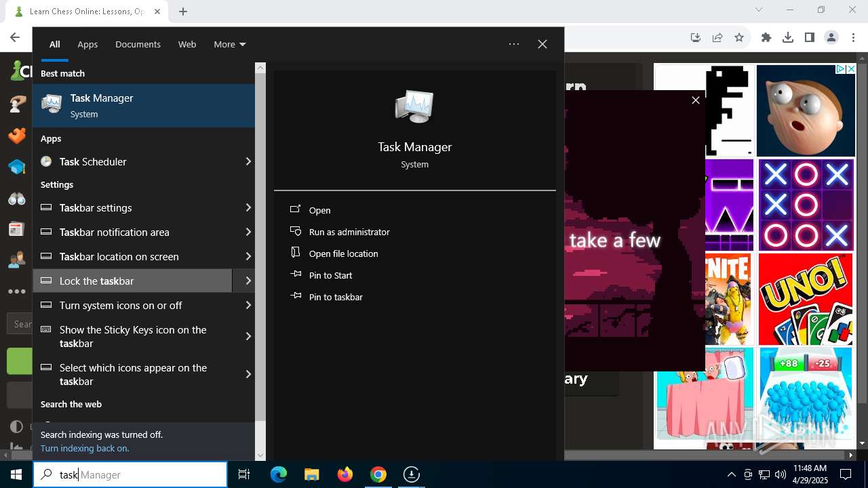The image size is (868, 488).
Task: Click the taskbar search input field
Action: [130, 474]
